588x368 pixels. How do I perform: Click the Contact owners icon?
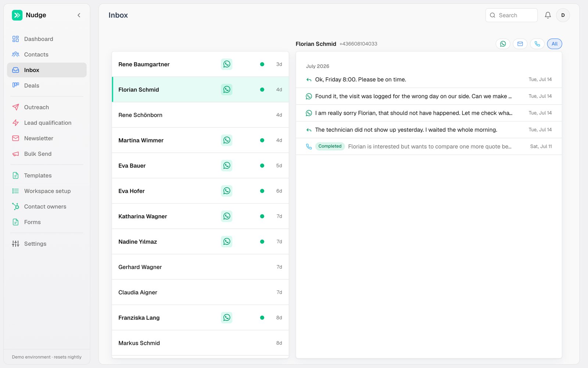click(15, 206)
